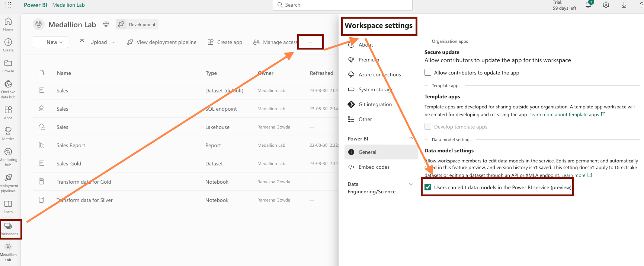This screenshot has width=644, height=266.
Task: Click the Transform data for Silver notebook icon
Action: (42, 200)
